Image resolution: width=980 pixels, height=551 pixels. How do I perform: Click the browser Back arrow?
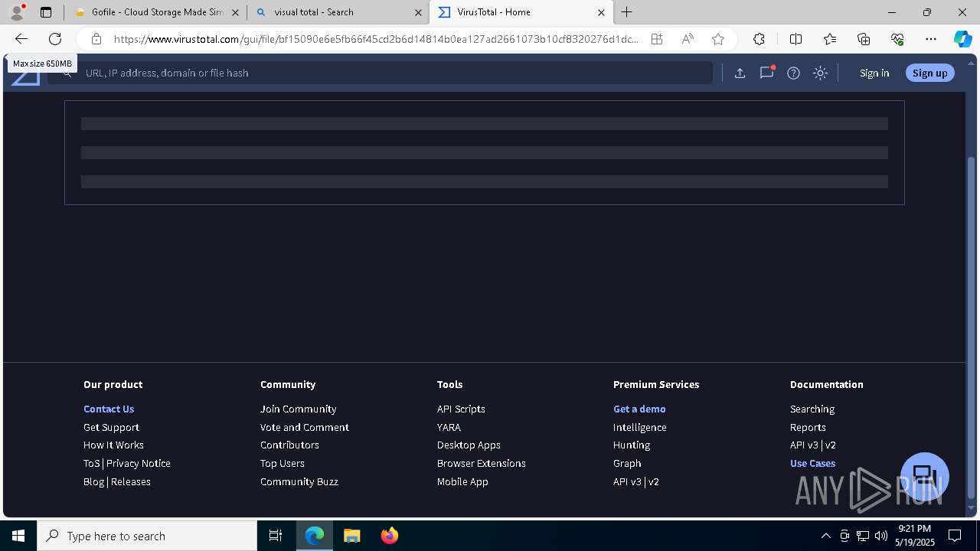21,39
